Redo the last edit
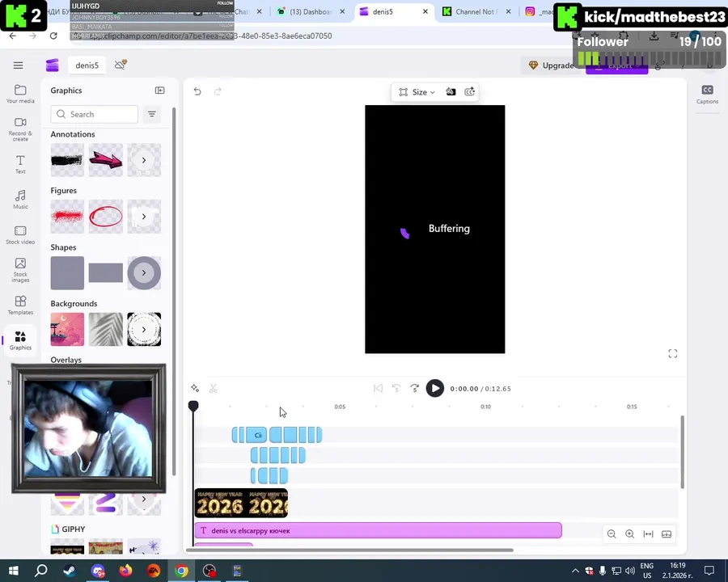728x582 pixels. [x=218, y=91]
